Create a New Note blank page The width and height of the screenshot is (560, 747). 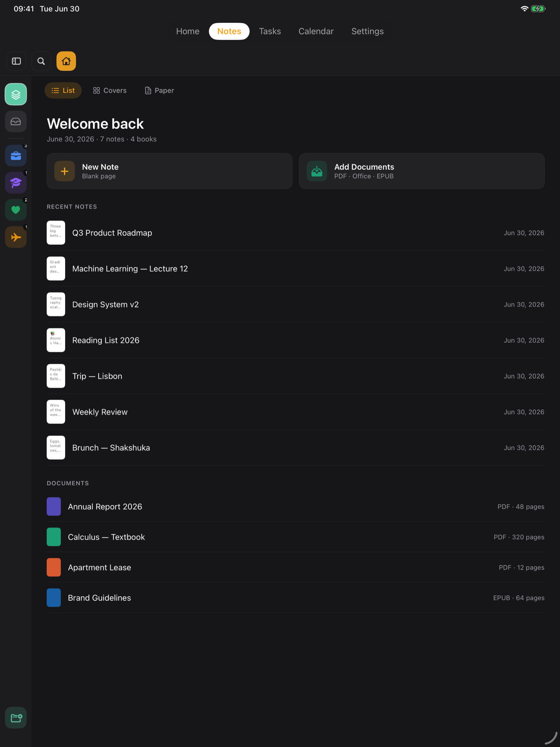pos(169,171)
